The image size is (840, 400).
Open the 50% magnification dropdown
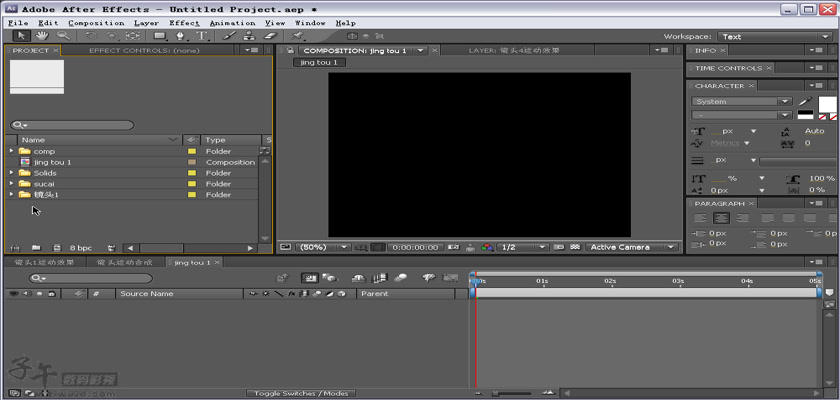coord(322,247)
